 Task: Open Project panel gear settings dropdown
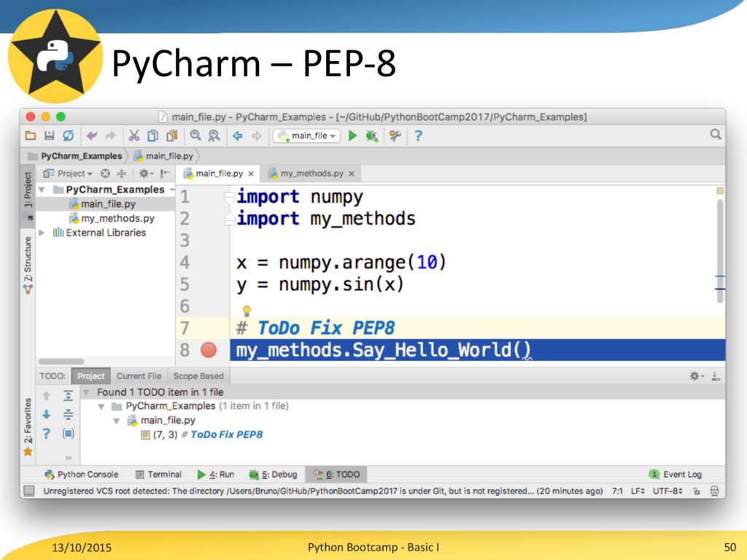pos(146,174)
